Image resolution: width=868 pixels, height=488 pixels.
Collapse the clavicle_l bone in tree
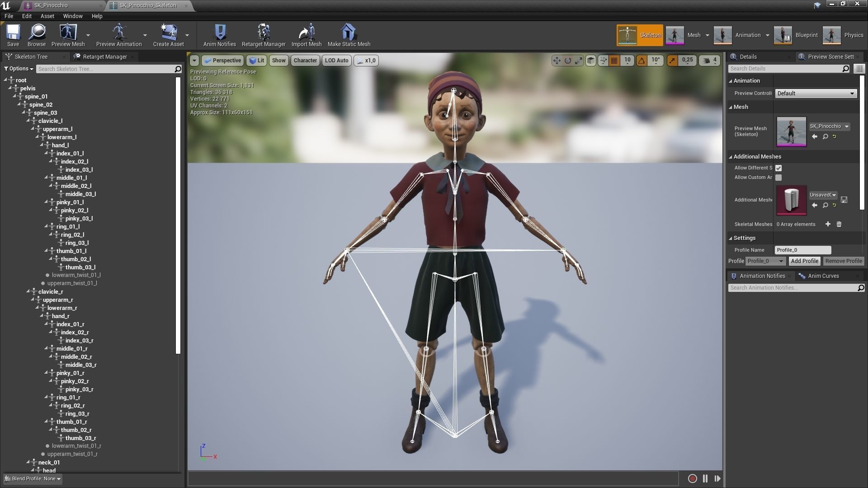pos(28,121)
